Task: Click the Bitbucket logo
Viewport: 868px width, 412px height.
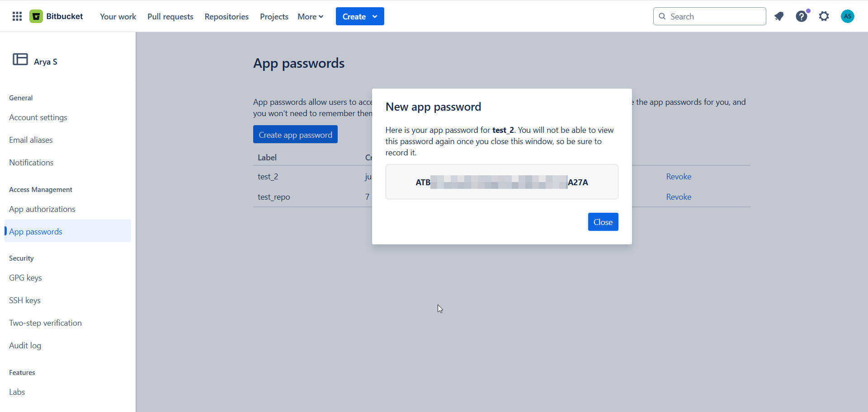Action: tap(36, 16)
